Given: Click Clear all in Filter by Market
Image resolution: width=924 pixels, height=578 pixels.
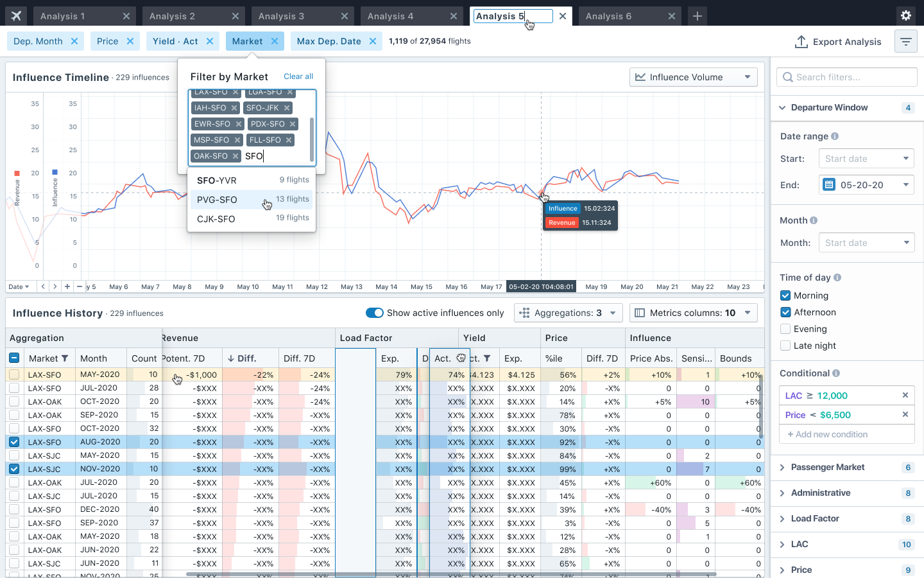Looking at the screenshot, I should 298,76.
